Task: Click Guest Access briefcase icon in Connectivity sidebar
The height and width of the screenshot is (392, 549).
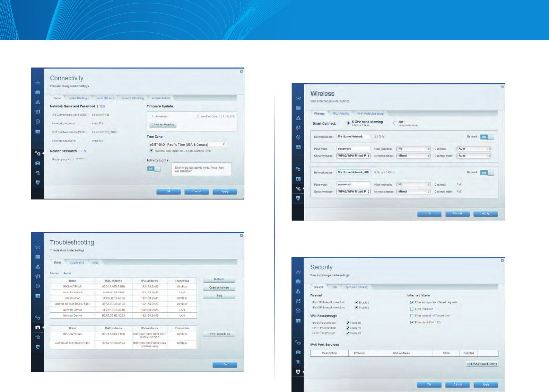Action: [x=38, y=92]
